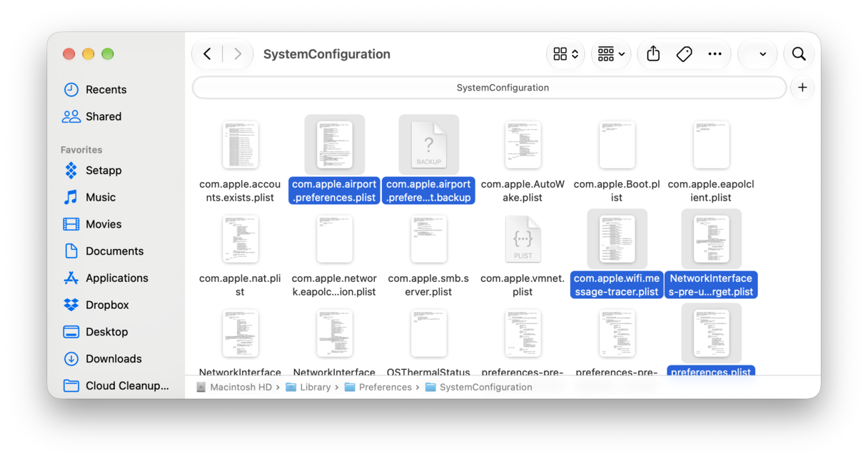
Task: Click the SystemConfiguration window title
Action: point(327,54)
